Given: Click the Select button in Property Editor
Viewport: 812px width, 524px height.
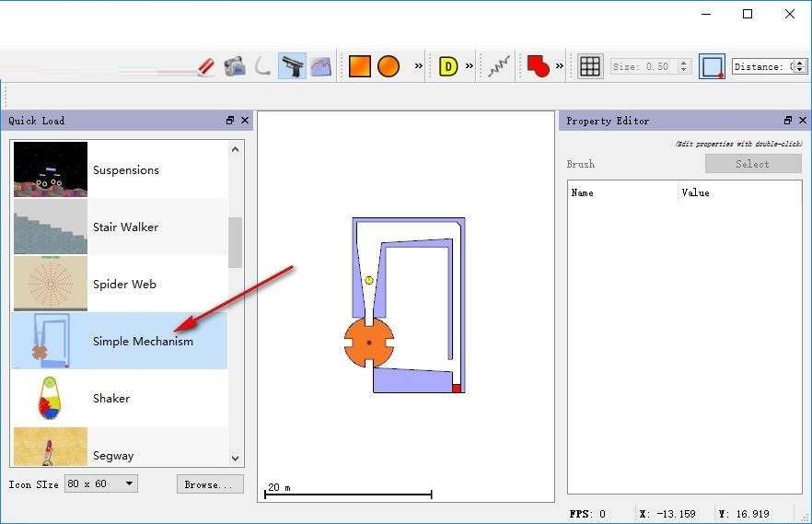Looking at the screenshot, I should tap(753, 164).
